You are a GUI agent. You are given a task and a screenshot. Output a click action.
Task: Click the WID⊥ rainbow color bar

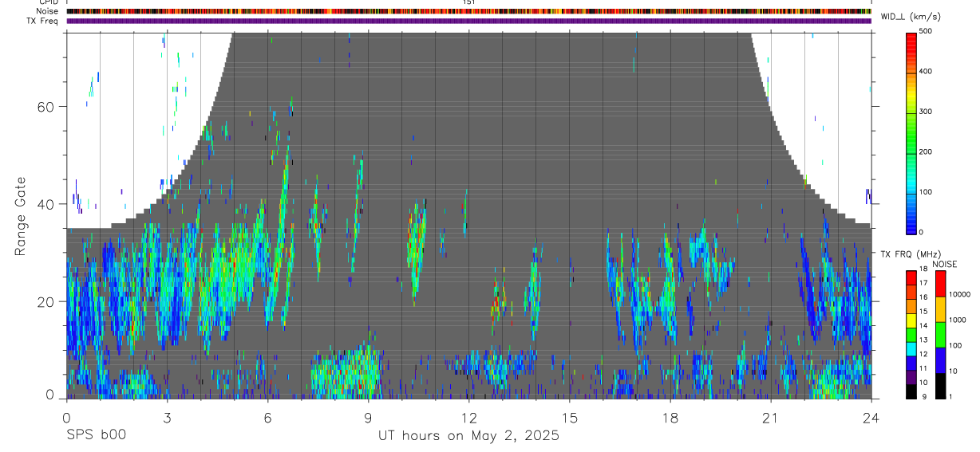911,132
